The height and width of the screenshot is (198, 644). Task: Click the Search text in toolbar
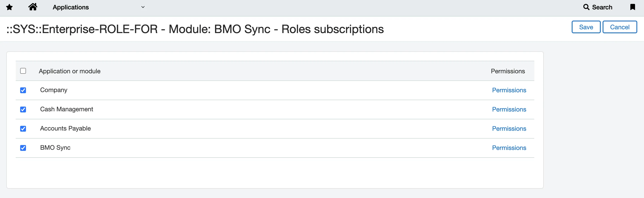pos(602,7)
